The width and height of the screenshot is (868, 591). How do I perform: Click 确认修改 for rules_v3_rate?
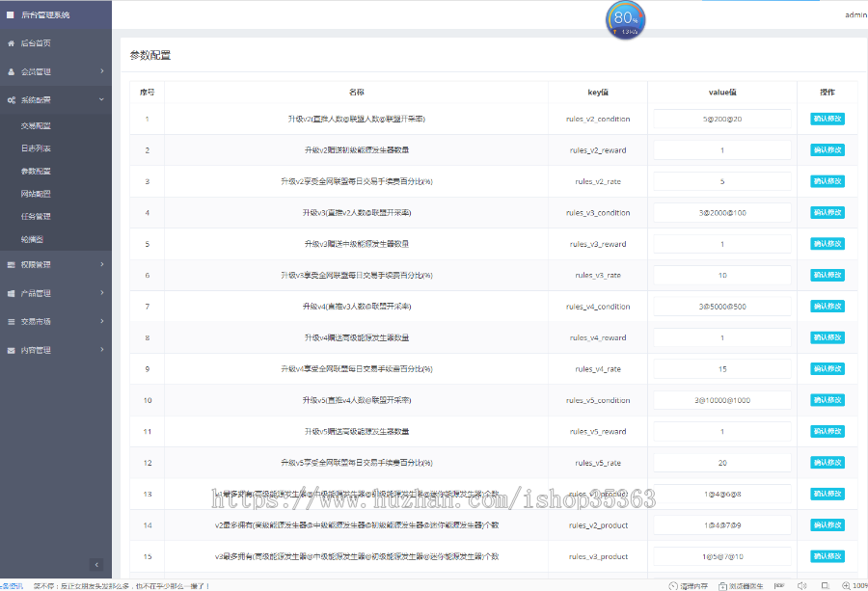click(827, 275)
